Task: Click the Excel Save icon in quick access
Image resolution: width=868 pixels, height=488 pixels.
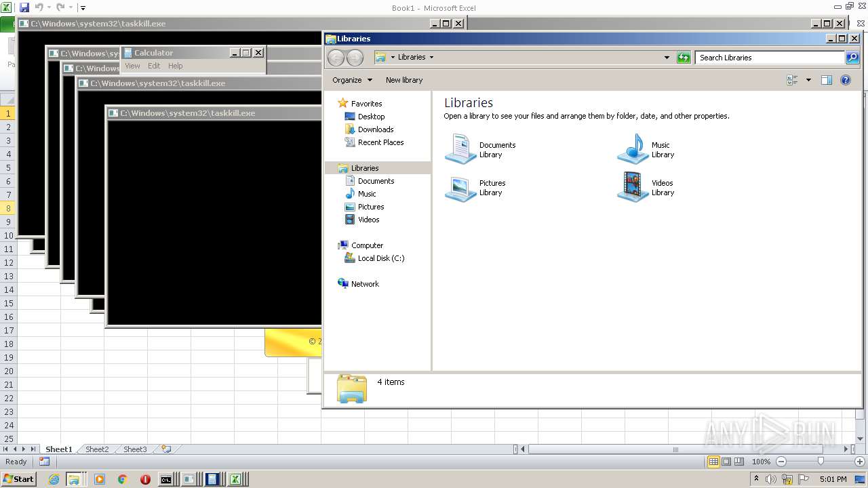Action: (24, 7)
